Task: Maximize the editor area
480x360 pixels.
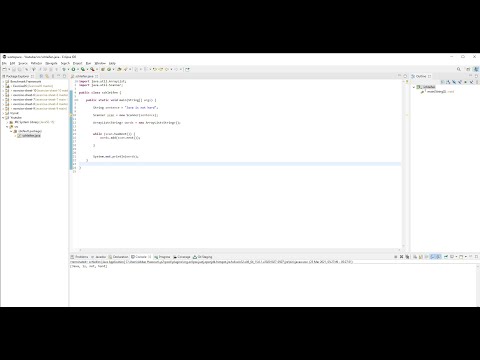Action: point(405,76)
